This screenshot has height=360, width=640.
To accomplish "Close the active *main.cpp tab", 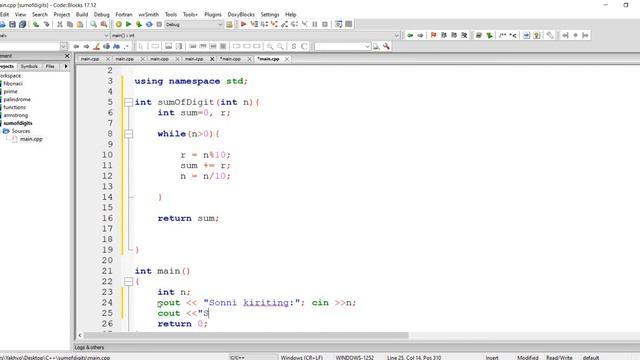I will point(287,59).
